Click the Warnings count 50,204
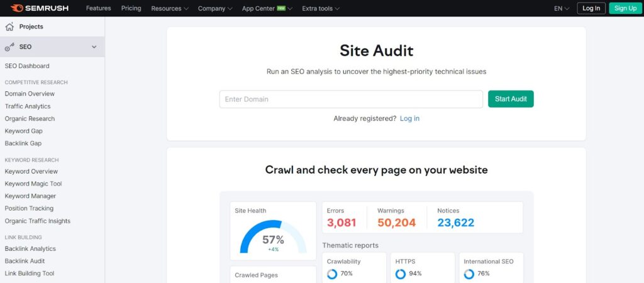644x283 pixels. click(x=396, y=223)
